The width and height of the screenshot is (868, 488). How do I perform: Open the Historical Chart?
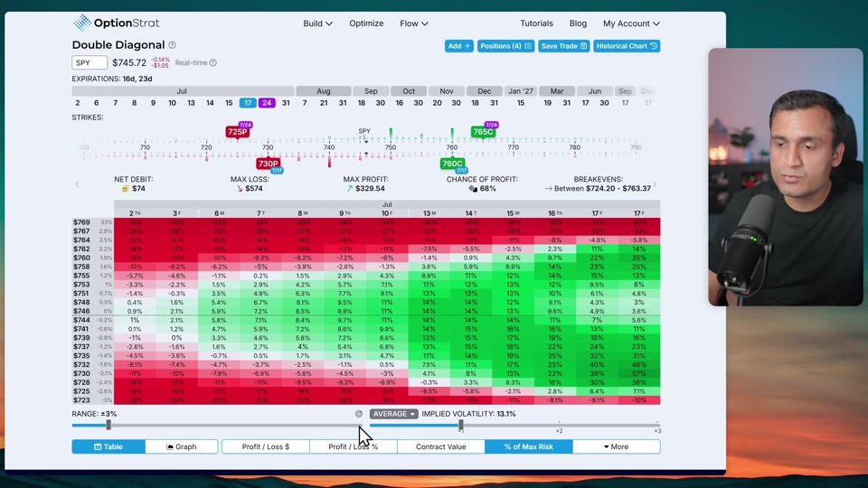click(x=627, y=46)
